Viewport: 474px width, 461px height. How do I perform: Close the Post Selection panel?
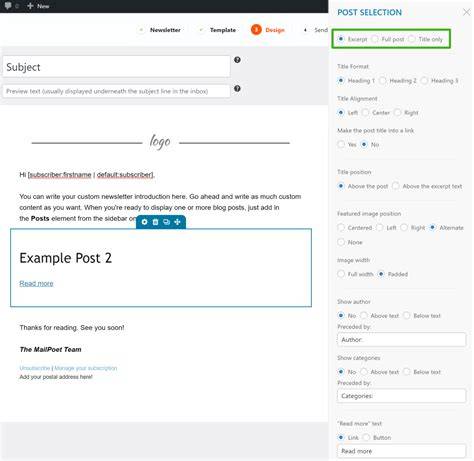pos(466,12)
